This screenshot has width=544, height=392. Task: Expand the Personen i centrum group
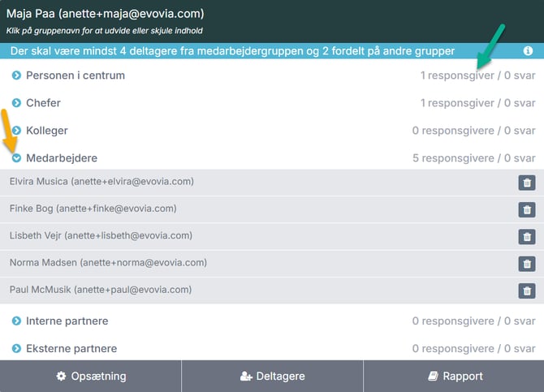pos(16,75)
